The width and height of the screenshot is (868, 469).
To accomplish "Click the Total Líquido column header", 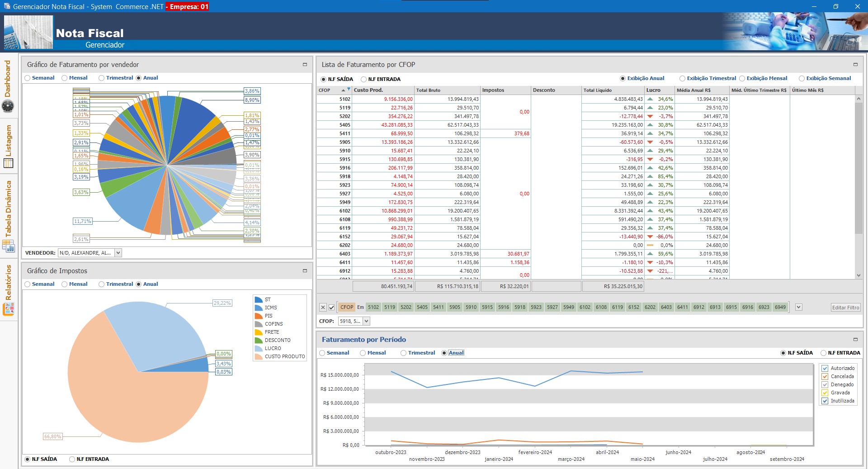I will 597,90.
